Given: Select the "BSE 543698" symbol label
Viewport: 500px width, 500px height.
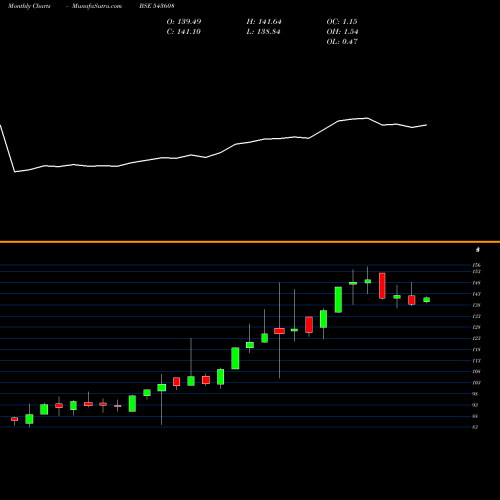Looking at the screenshot, I should 157,6.
